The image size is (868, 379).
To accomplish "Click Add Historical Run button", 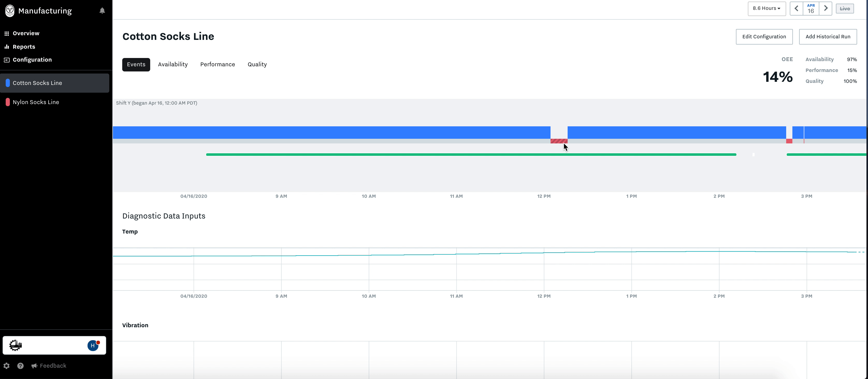I will pyautogui.click(x=828, y=37).
